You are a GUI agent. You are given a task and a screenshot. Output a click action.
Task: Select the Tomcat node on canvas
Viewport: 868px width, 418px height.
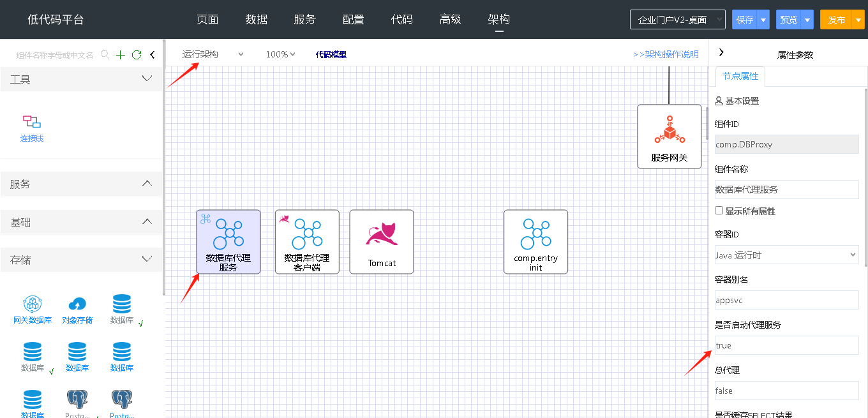pyautogui.click(x=382, y=242)
